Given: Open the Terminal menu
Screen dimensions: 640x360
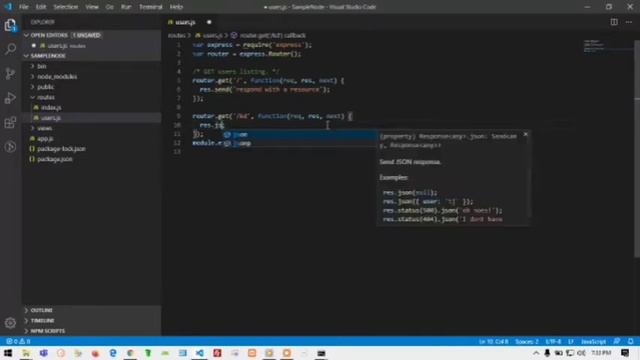Looking at the screenshot, I should click(151, 7).
